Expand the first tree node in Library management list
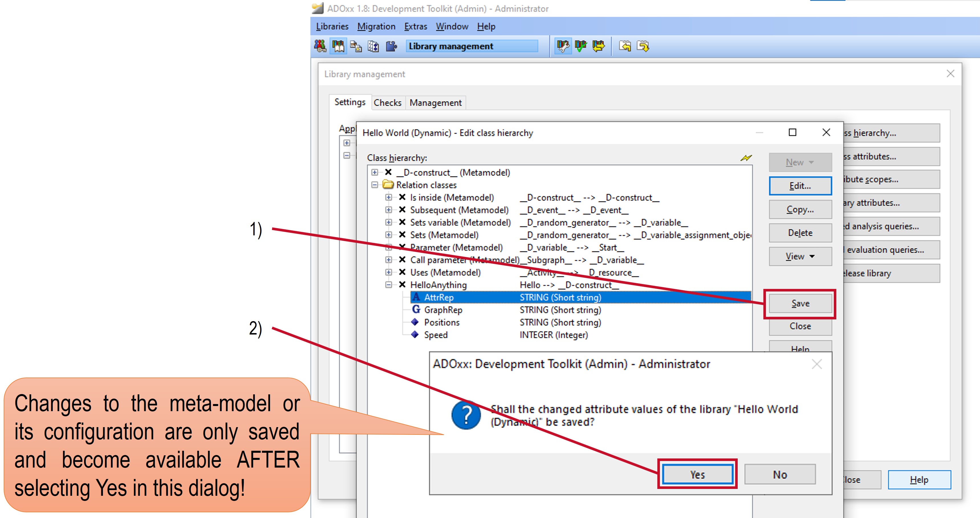 click(347, 143)
